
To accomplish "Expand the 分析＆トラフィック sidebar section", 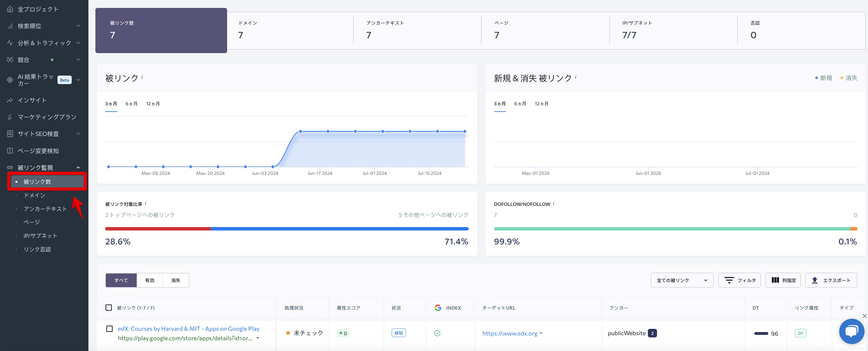I will (x=78, y=43).
